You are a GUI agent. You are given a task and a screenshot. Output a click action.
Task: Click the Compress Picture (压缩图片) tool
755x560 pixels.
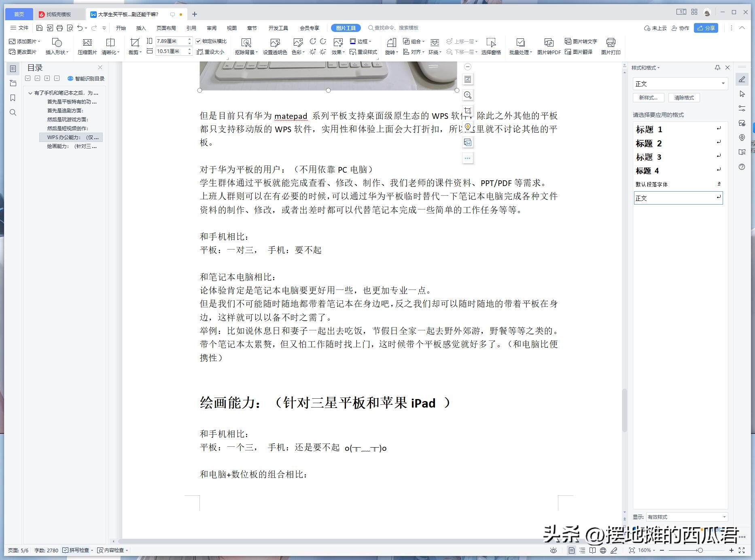[x=87, y=46]
